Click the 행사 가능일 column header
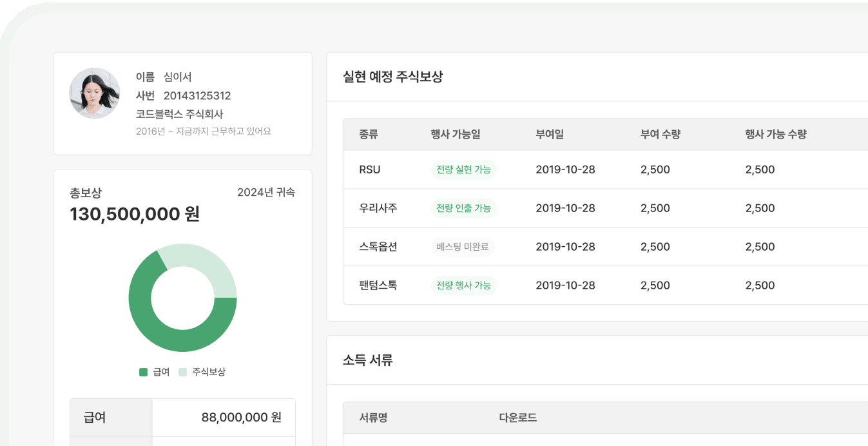The image size is (868, 446). point(456,135)
